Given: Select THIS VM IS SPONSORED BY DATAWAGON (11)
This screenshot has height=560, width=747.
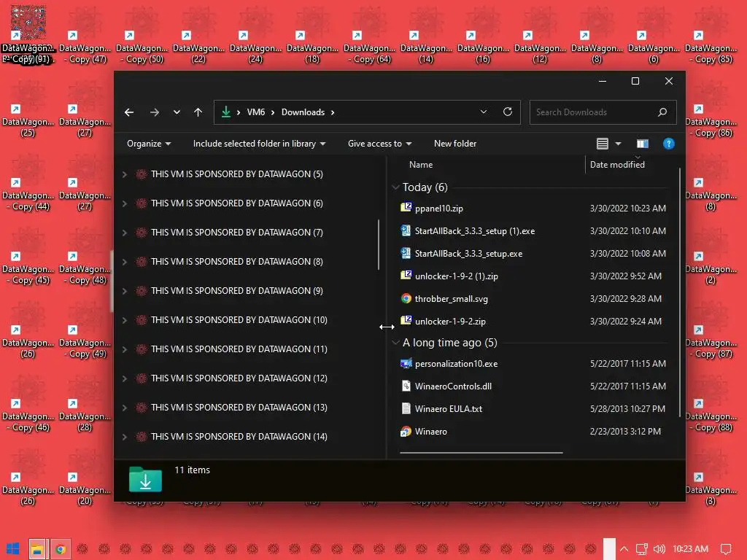Looking at the screenshot, I should 239,349.
